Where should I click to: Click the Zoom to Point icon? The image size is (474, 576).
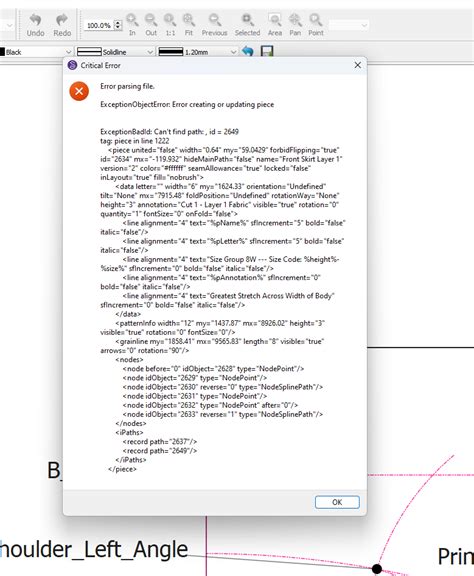point(316,25)
